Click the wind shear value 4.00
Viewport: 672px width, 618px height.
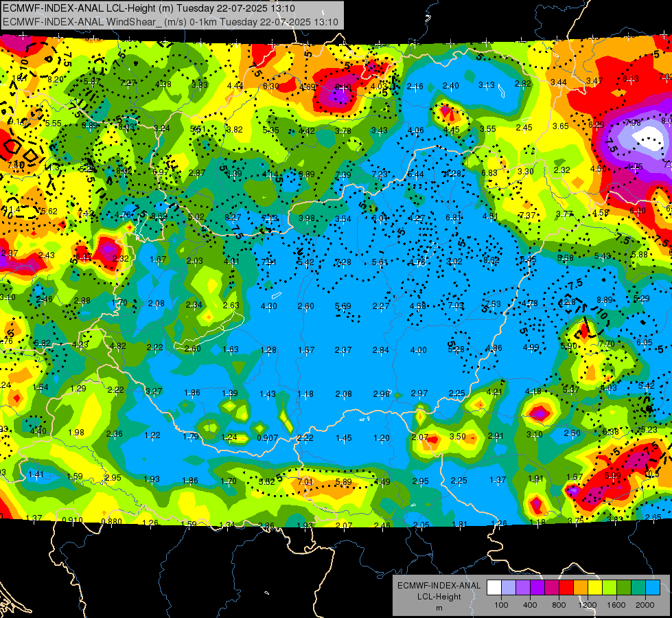coord(418,350)
